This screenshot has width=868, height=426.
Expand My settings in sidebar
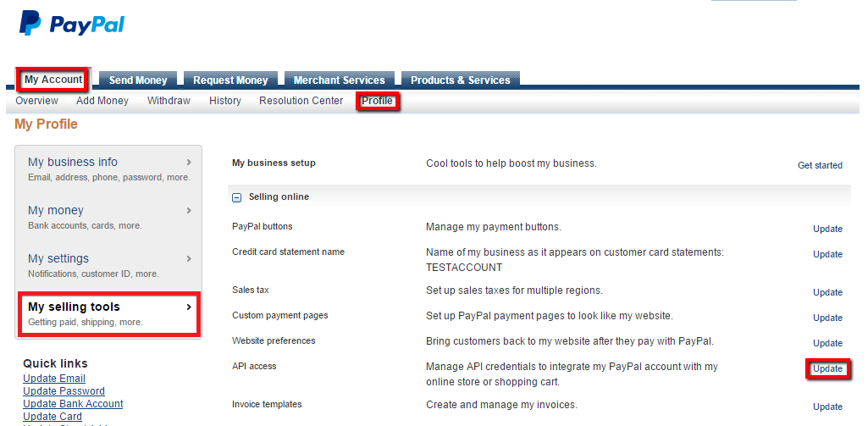(x=108, y=265)
